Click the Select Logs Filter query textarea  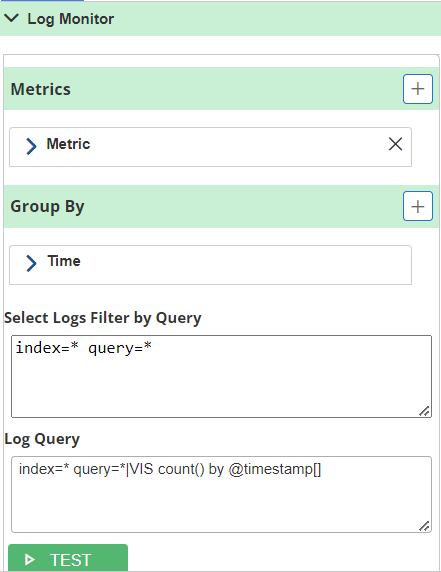[221, 376]
